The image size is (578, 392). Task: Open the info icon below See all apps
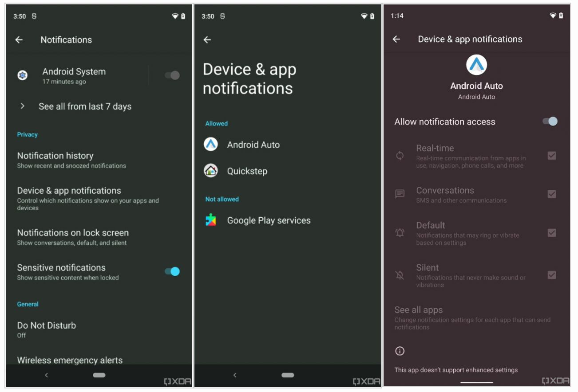(400, 351)
